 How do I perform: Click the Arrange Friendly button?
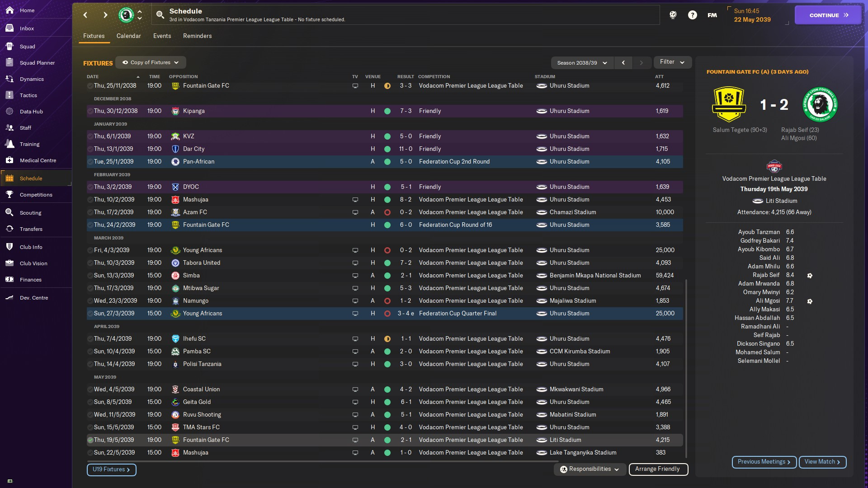tap(658, 469)
